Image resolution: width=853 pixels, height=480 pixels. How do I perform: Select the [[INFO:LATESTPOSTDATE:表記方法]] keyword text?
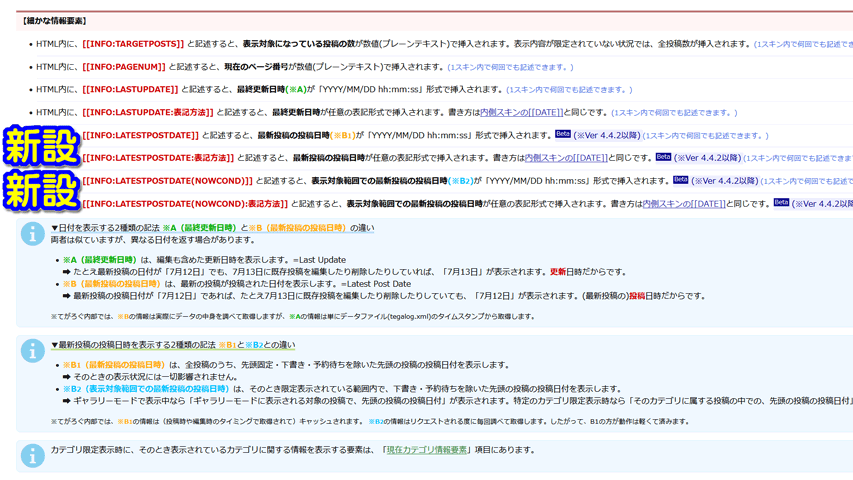click(158, 158)
